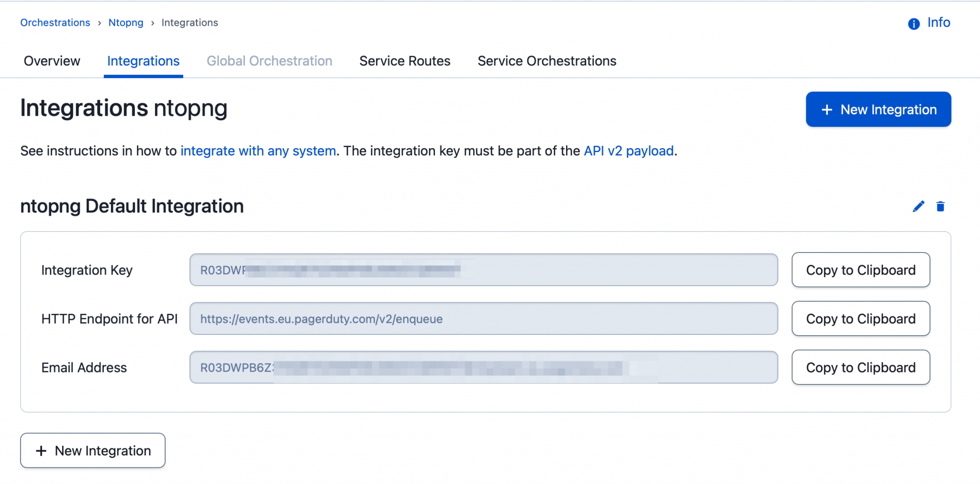
Task: Select the HTTP Endpoint URL field
Action: [483, 319]
